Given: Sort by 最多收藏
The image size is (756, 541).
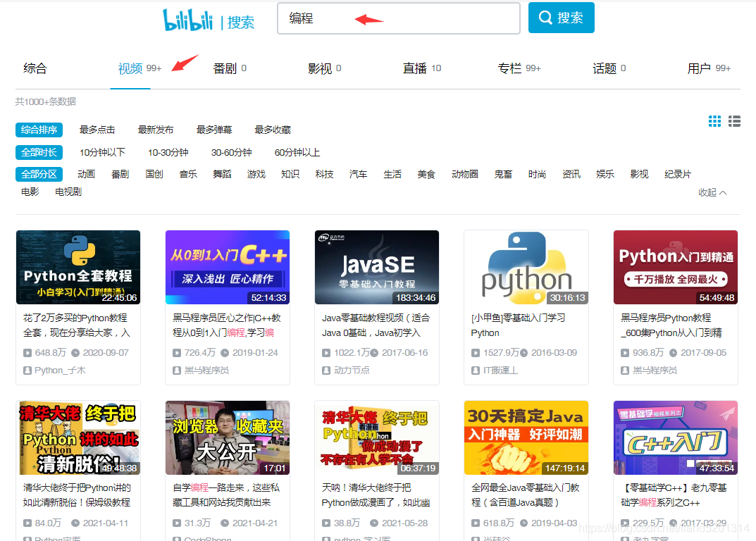Looking at the screenshot, I should click(x=273, y=130).
